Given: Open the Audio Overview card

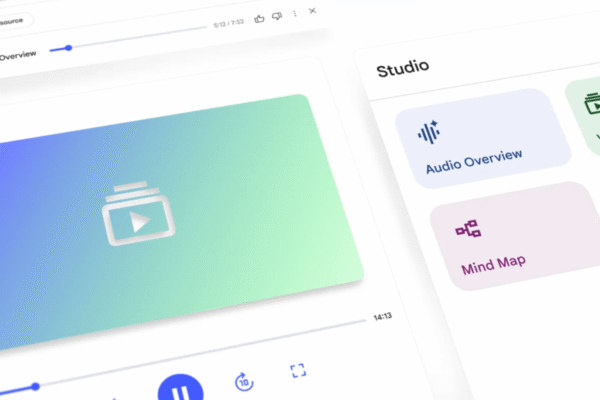Looking at the screenshot, I should pyautogui.click(x=483, y=139).
